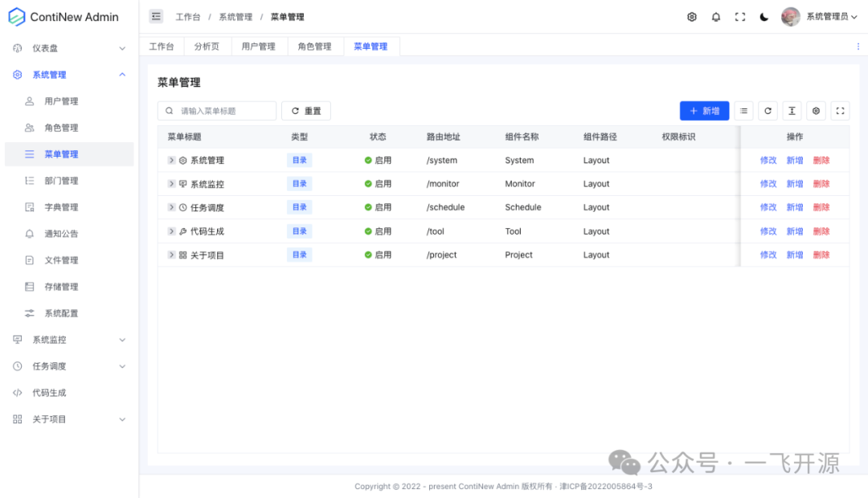
Task: Open notifications via the bell icon
Action: [716, 16]
